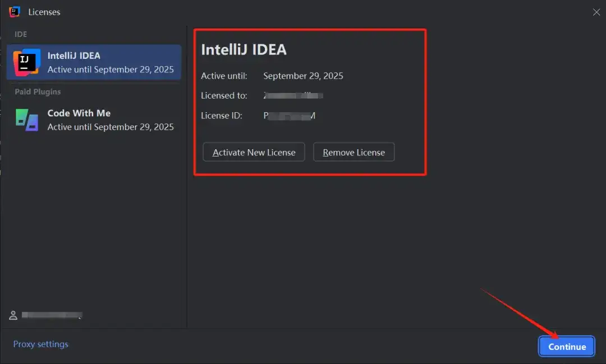The height and width of the screenshot is (364, 606).
Task: Click the 'Active until:' label
Action: pyautogui.click(x=224, y=76)
